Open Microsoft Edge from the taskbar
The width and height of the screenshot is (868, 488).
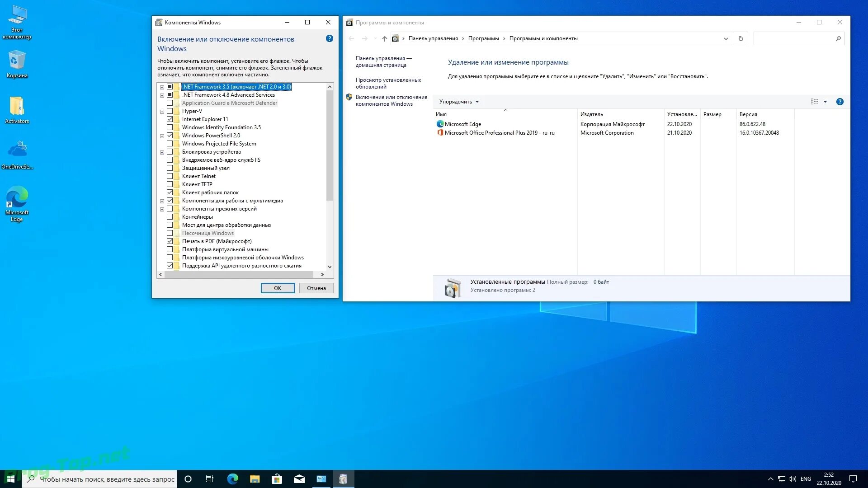click(232, 479)
